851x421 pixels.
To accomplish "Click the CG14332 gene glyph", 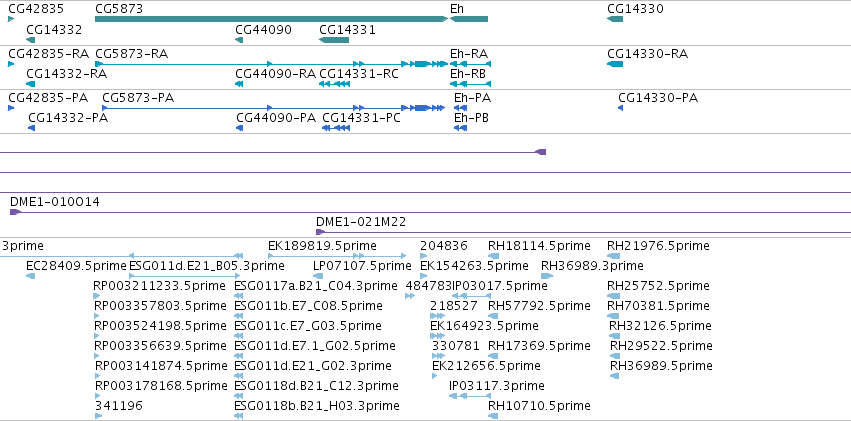I will click(x=30, y=40).
